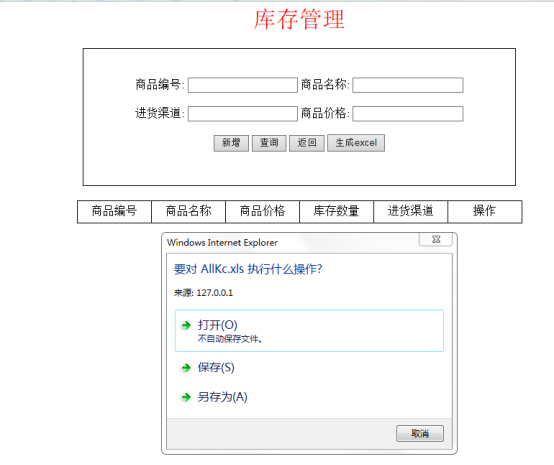Click the green arrow beside 打开(O)
This screenshot has width=554, height=465.
[x=186, y=325]
